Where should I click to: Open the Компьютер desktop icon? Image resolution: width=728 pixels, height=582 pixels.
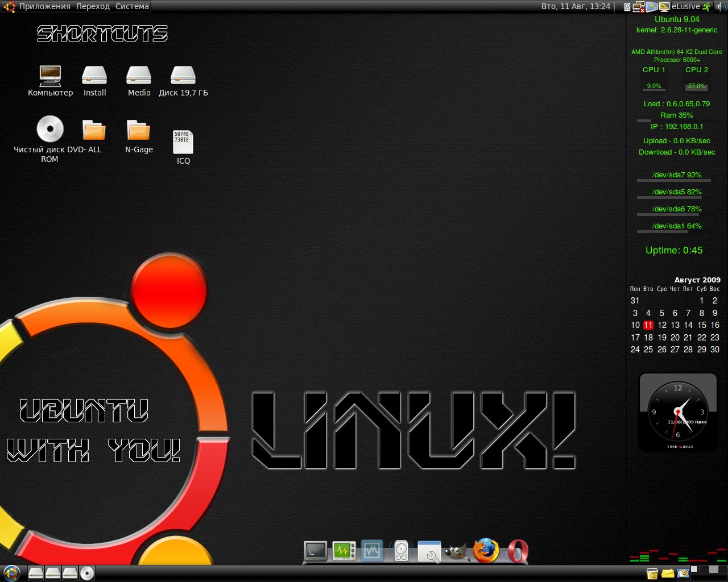[x=50, y=81]
